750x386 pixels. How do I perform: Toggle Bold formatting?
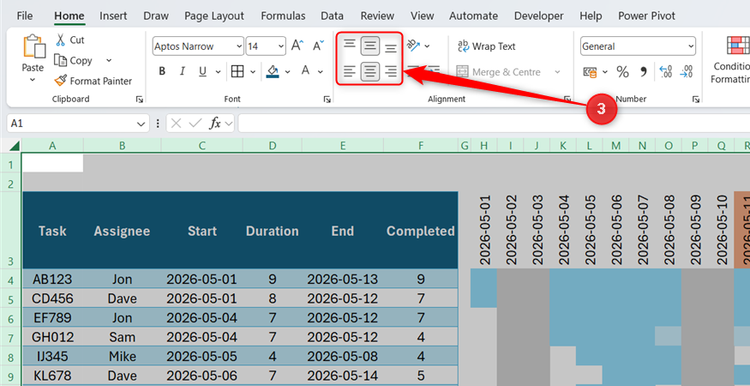pyautogui.click(x=162, y=72)
